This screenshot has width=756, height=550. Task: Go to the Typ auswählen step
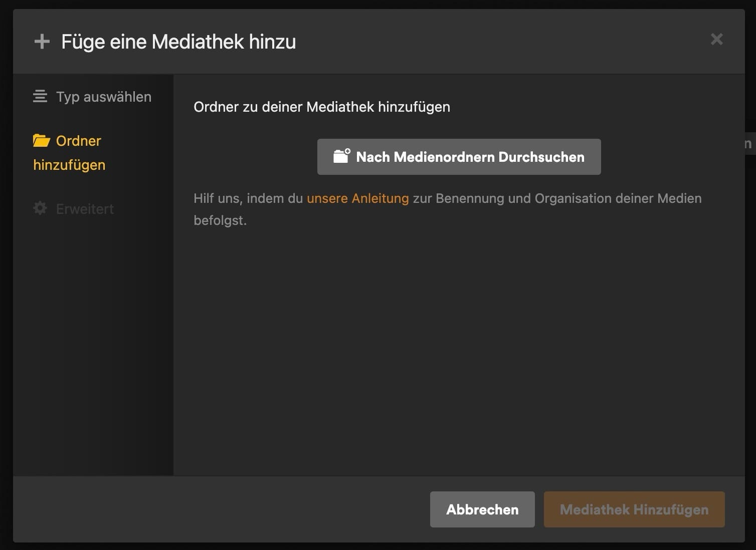click(92, 97)
